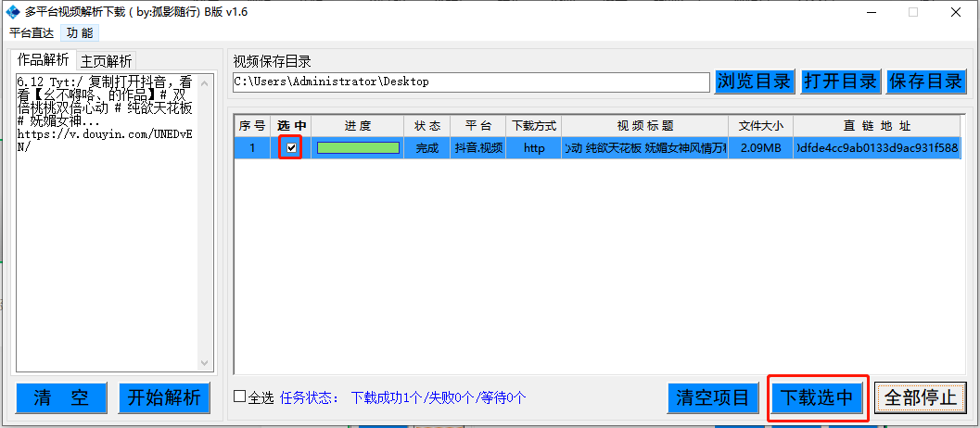Uncheck the row 1 选中 checkbox

pos(291,148)
